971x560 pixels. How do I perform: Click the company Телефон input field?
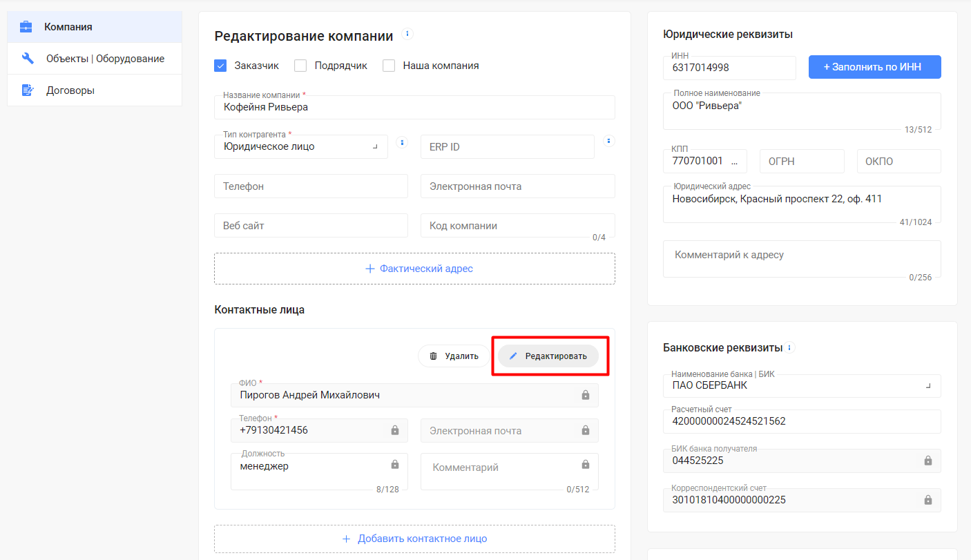click(x=311, y=186)
